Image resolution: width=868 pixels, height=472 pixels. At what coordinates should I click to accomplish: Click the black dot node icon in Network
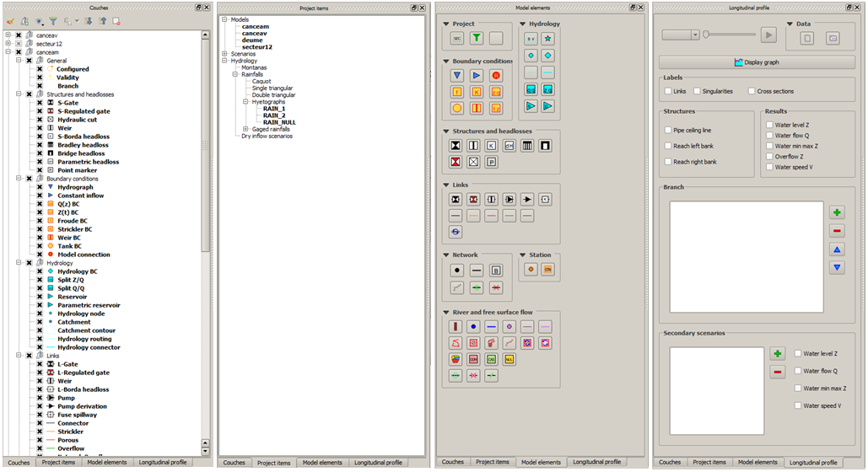tap(457, 271)
